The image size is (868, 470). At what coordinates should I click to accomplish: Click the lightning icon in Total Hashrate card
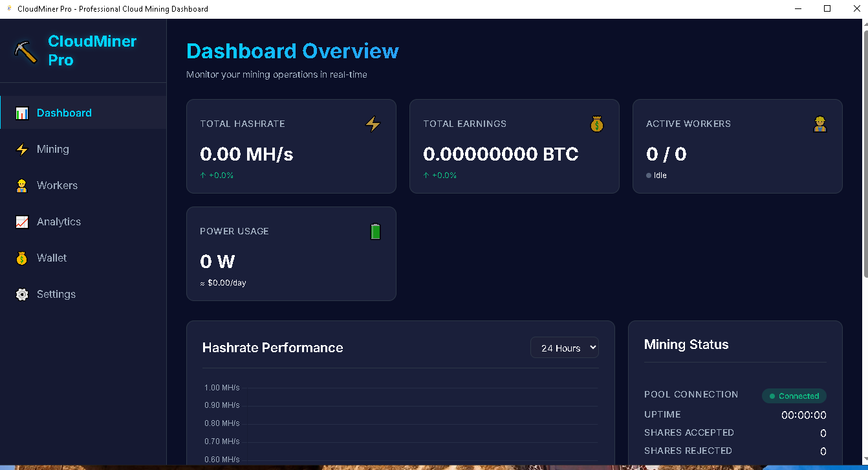click(x=373, y=124)
